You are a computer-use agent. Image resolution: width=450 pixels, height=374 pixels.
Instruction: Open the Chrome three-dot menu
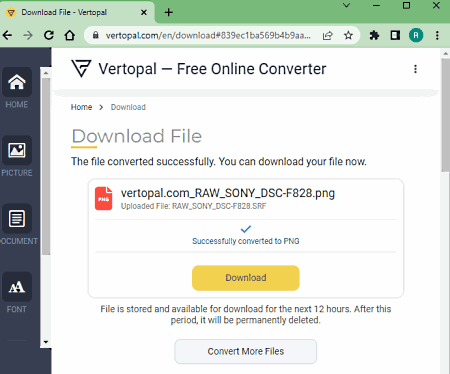pyautogui.click(x=437, y=35)
